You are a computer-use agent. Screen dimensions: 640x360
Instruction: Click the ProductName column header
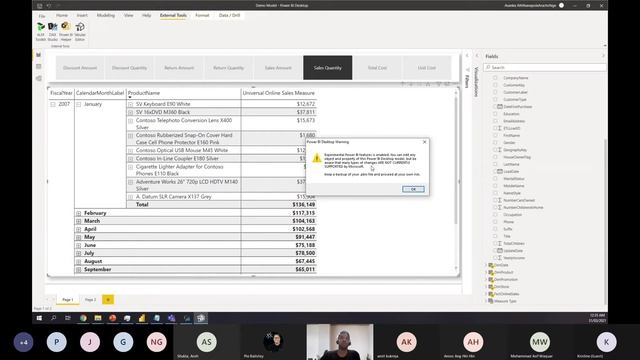point(144,93)
